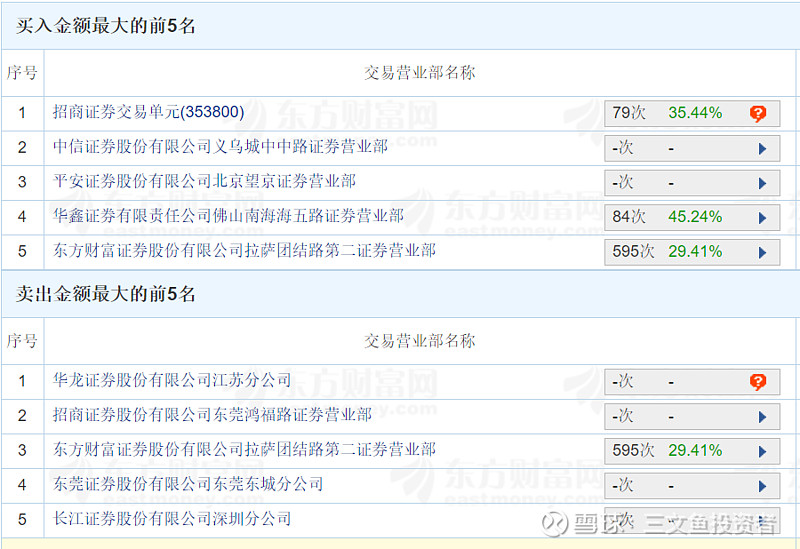This screenshot has height=549, width=800.
Task: Open 中信证券 义乌城中中路证券营业部 link
Action: pos(220,147)
